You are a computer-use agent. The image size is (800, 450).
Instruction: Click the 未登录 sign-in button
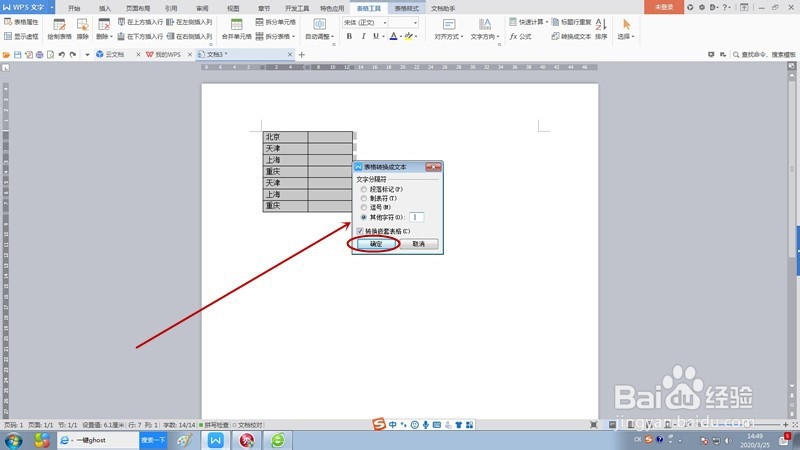click(664, 7)
